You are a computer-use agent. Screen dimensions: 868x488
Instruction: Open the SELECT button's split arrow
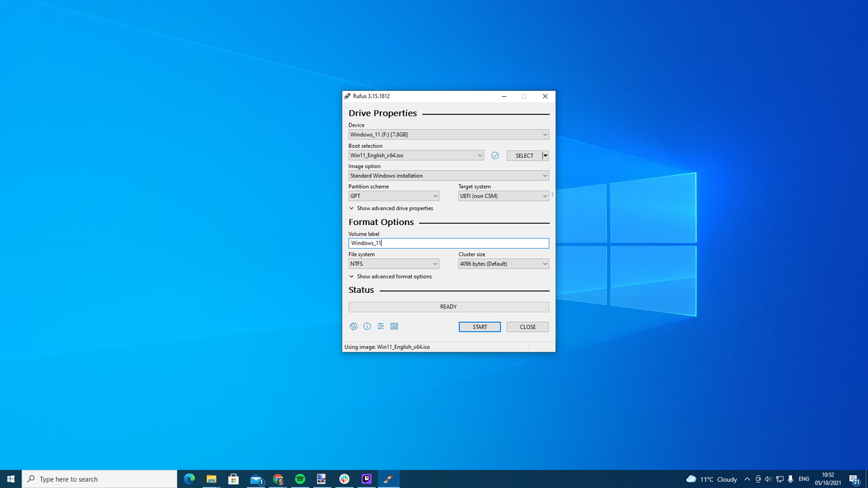click(x=545, y=155)
